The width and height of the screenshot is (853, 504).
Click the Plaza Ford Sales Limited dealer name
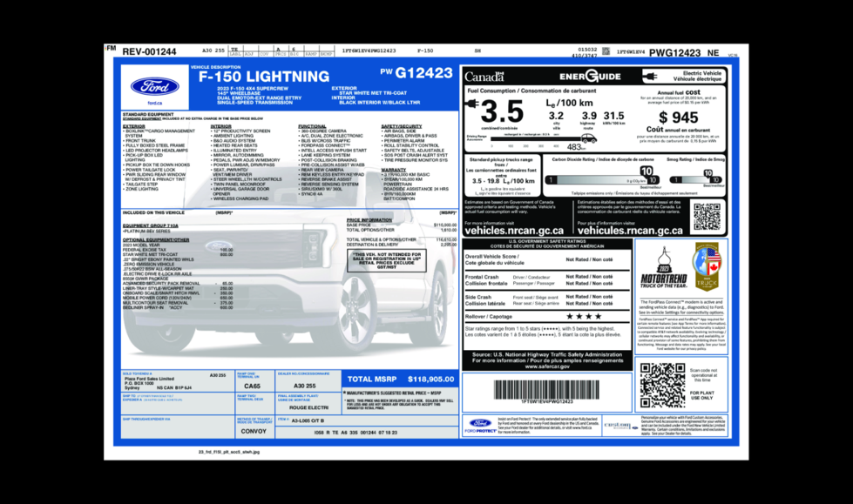149,379
